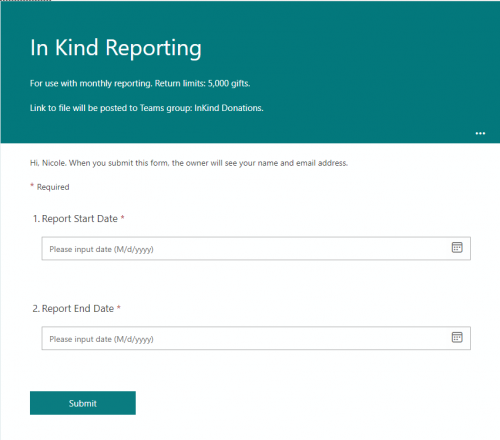
Task: Select the '* Required' label
Action: [x=50, y=187]
